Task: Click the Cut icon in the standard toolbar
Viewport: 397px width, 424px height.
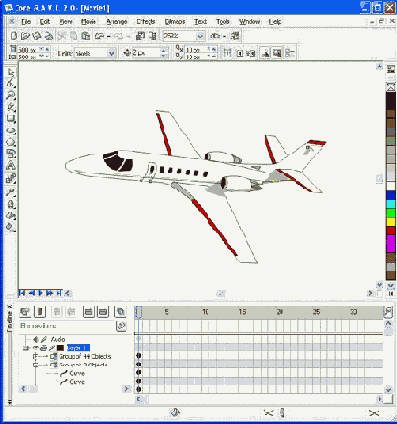Action: pos(62,36)
